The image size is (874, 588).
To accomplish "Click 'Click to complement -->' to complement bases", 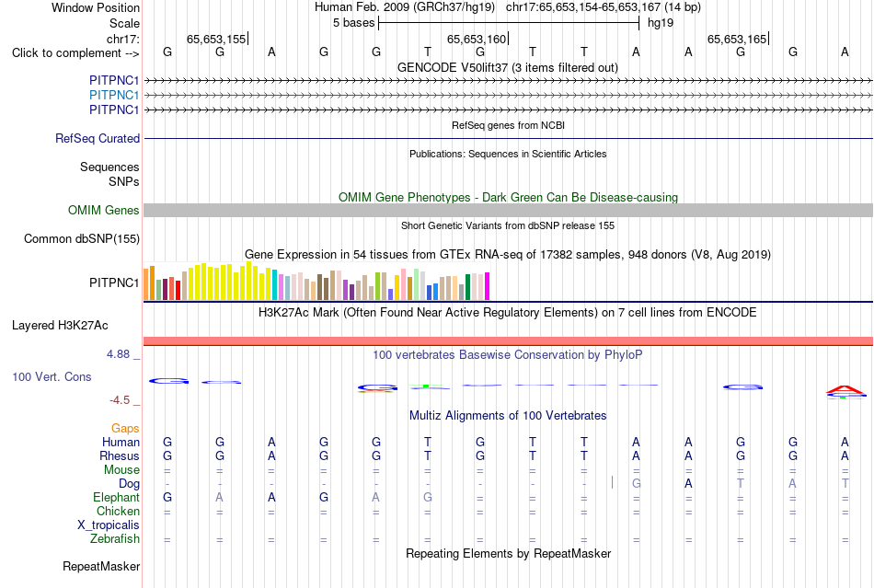I will point(75,53).
